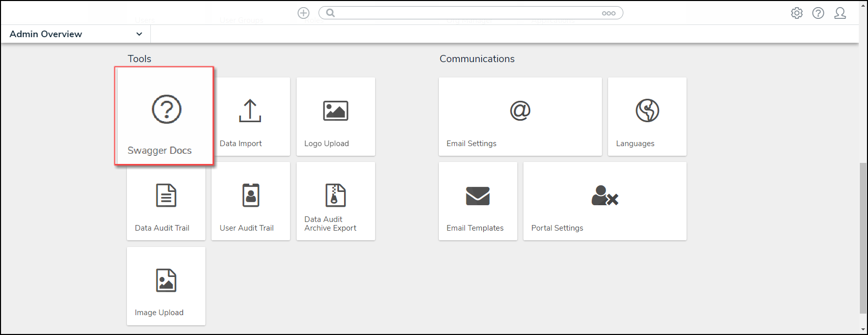Image resolution: width=868 pixels, height=335 pixels.
Task: Open Email Settings at-sign icon
Action: tap(520, 110)
